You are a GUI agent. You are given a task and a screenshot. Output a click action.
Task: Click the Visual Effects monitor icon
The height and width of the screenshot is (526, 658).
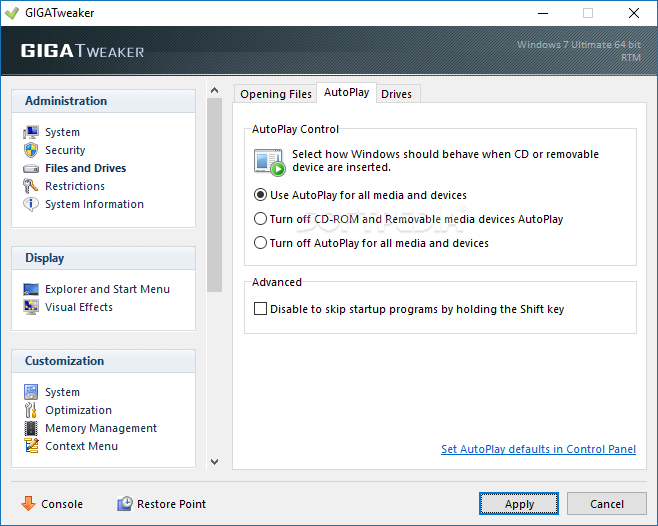point(31,307)
